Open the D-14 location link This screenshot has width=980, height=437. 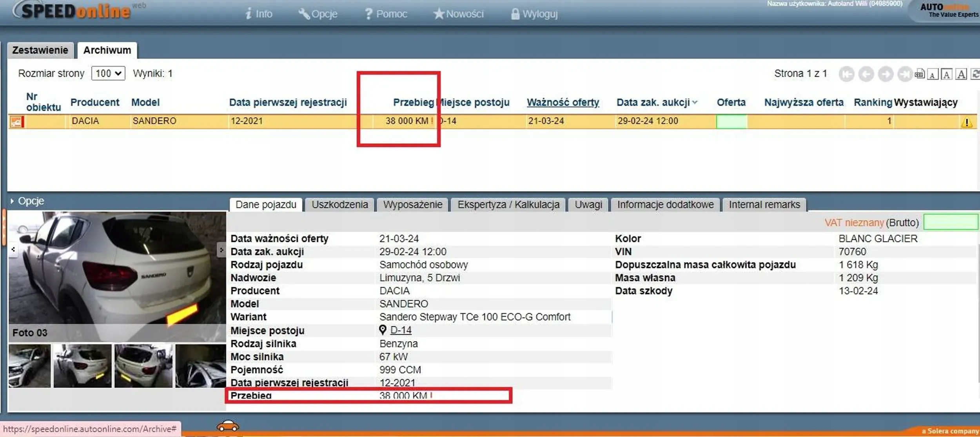click(401, 330)
